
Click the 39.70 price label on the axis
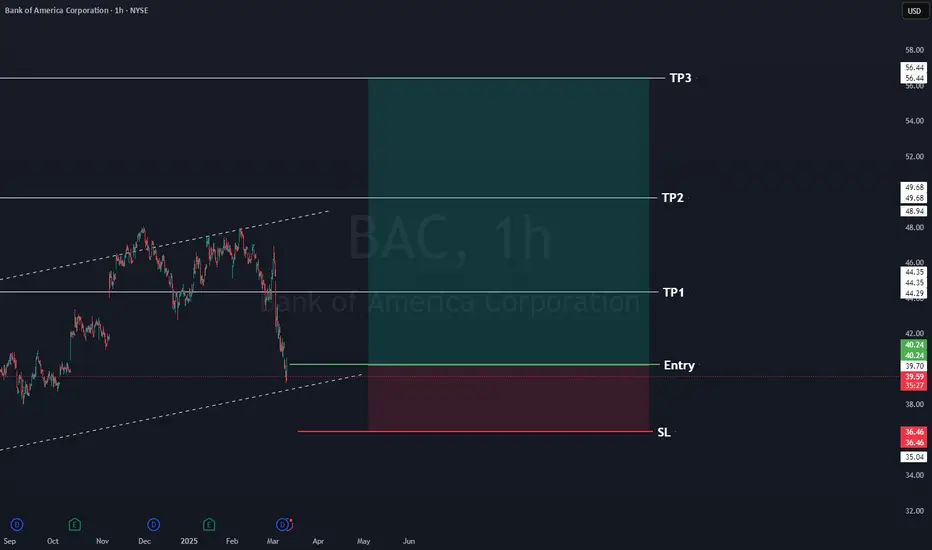pyautogui.click(x=914, y=366)
